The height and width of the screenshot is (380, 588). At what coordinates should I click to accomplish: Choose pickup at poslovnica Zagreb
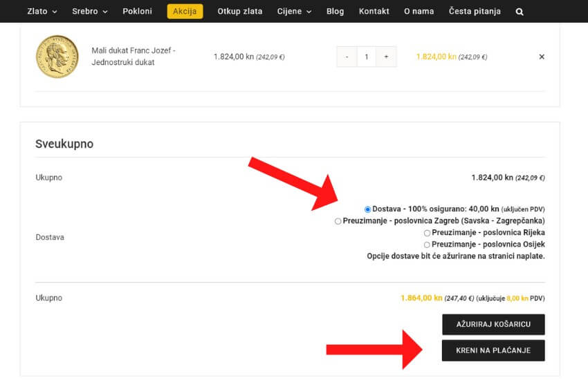[x=338, y=221]
